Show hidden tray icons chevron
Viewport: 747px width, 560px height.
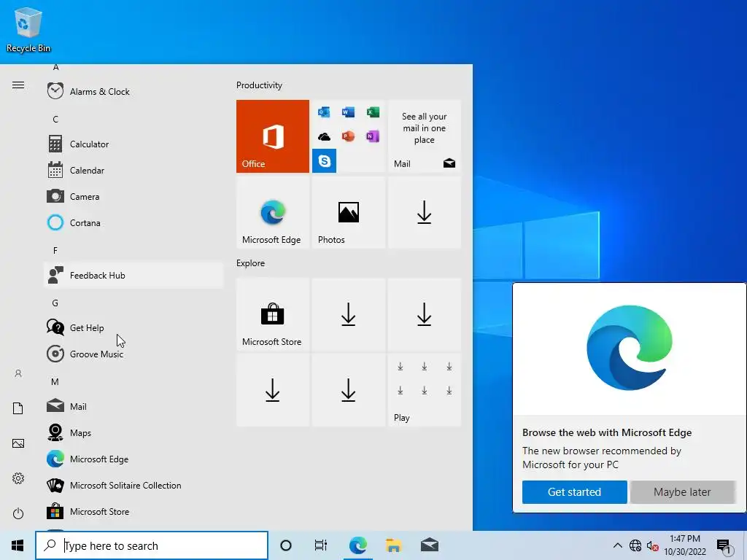pyautogui.click(x=617, y=545)
